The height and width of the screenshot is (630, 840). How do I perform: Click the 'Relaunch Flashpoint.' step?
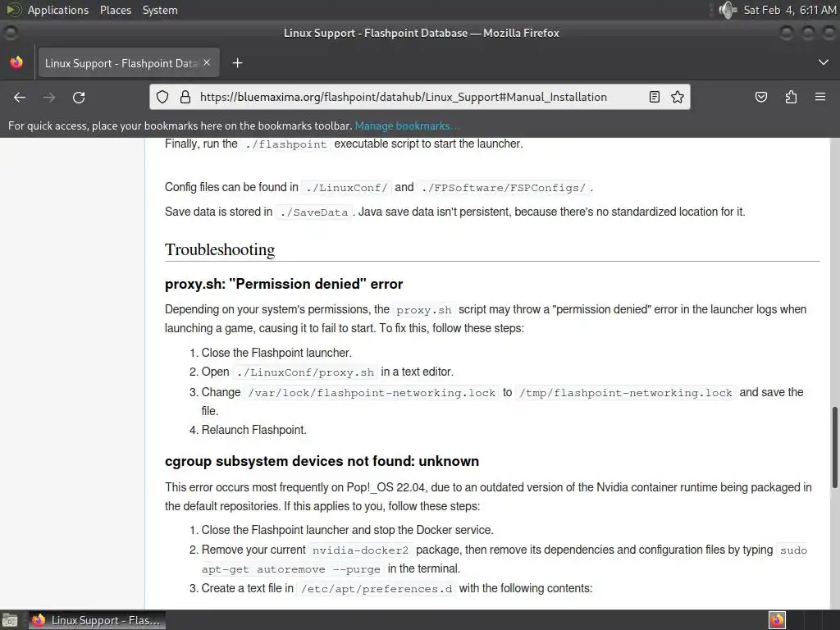[254, 430]
